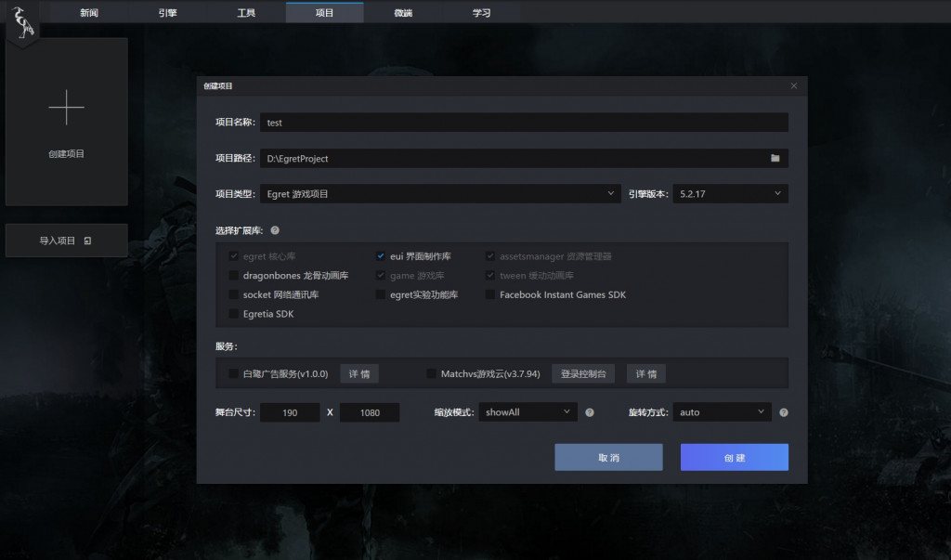Focus the 项目名称 input field
The image size is (951, 560).
[x=524, y=122]
